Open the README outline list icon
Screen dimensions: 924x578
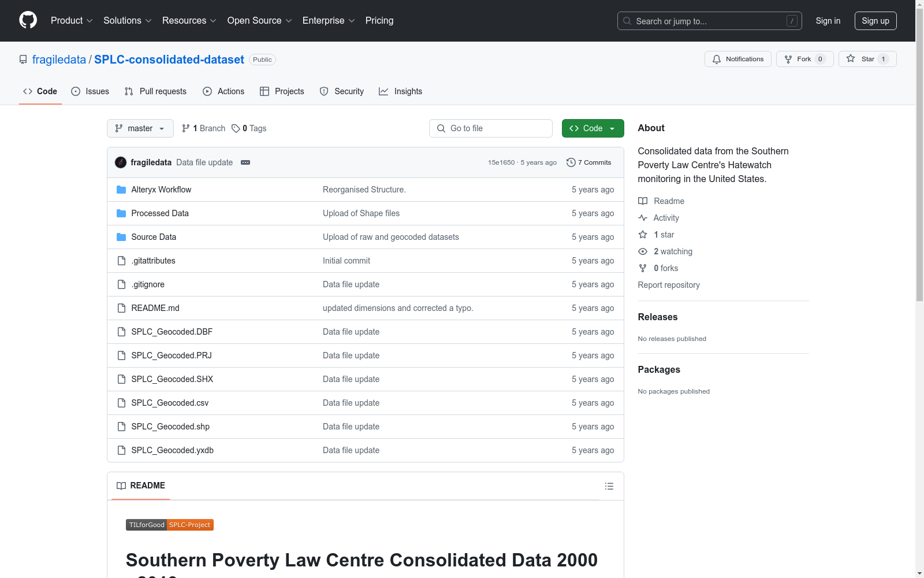609,486
